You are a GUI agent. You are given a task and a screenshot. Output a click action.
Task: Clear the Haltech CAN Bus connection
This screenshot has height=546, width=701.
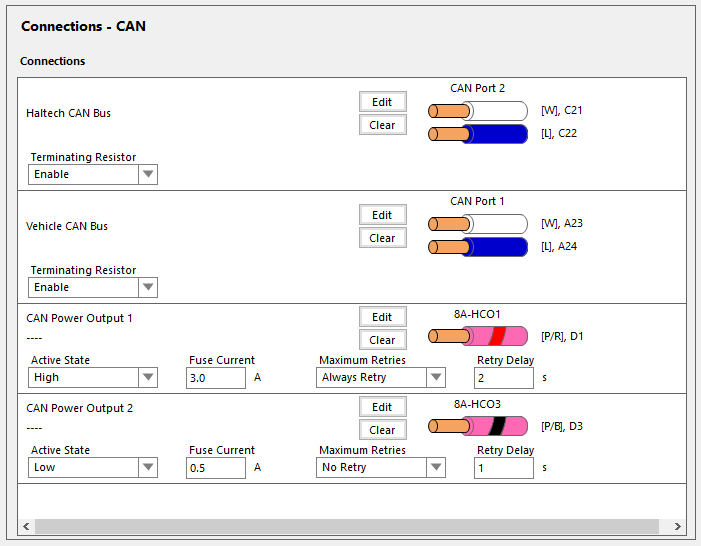coord(383,125)
